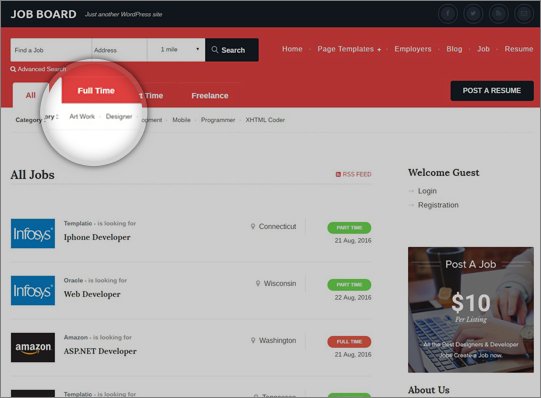Click the Registration link
This screenshot has height=398, width=541.
438,205
